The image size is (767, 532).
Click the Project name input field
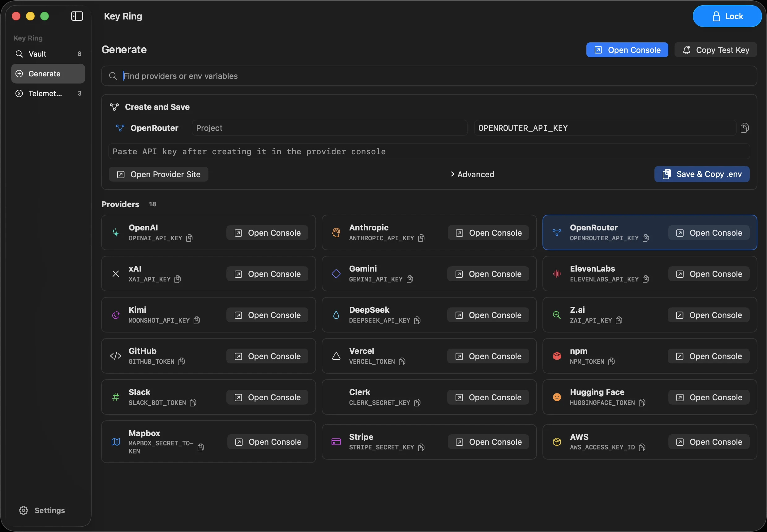[x=330, y=128]
